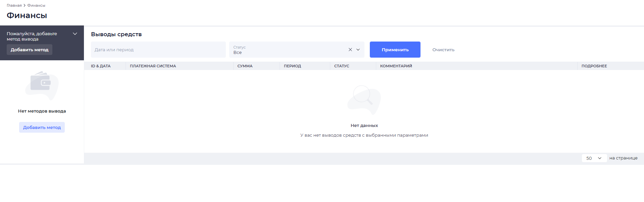This screenshot has width=644, height=202.
Task: Go to Главная in the breadcrumb
Action: coord(14,5)
